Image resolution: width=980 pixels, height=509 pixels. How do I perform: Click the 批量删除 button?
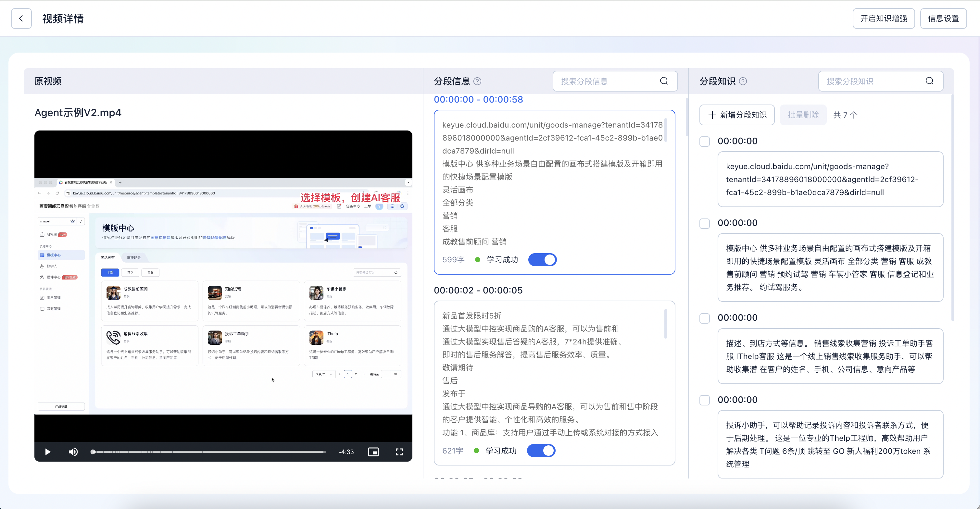point(803,115)
